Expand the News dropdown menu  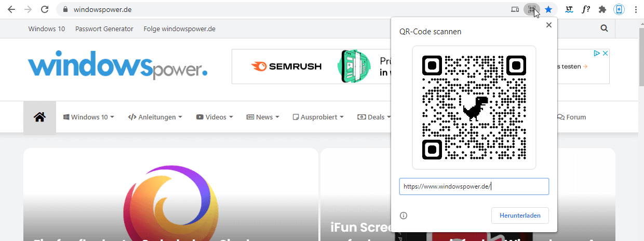click(263, 117)
